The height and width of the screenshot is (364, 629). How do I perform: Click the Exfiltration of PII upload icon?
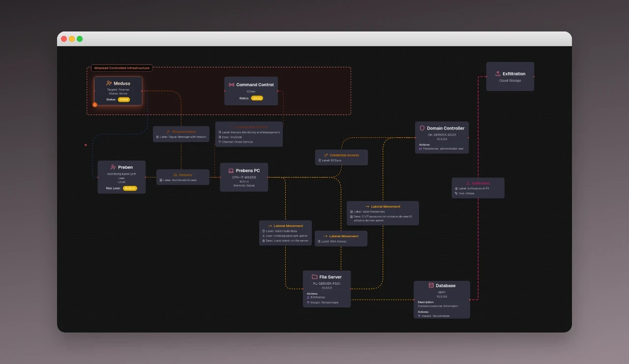(x=468, y=183)
